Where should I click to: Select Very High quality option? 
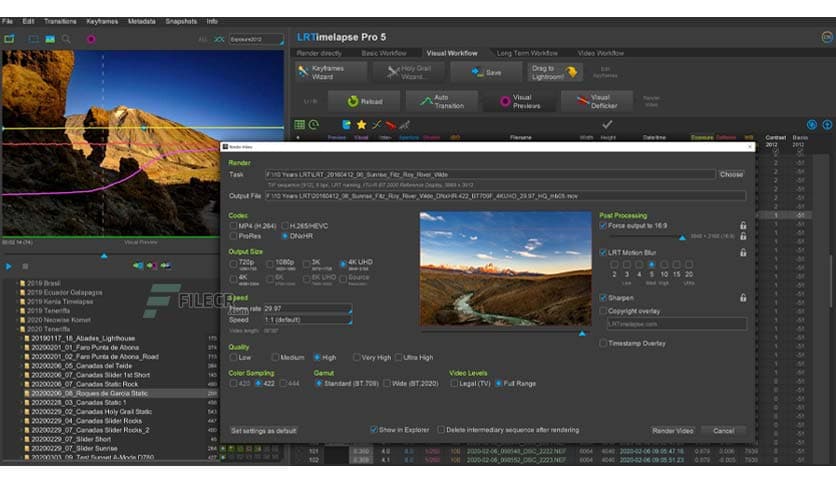(x=356, y=357)
